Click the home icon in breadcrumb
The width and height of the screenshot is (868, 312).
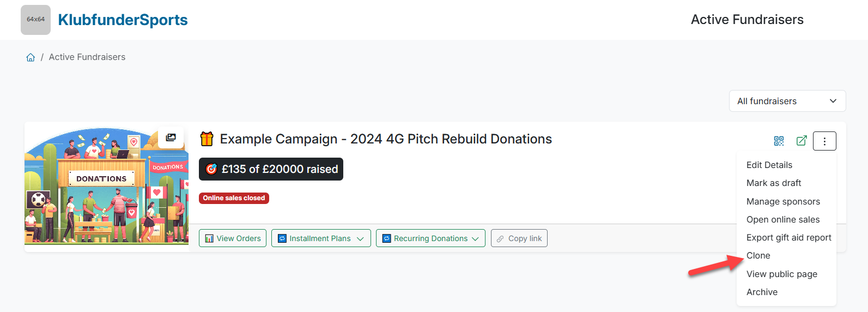pos(31,57)
